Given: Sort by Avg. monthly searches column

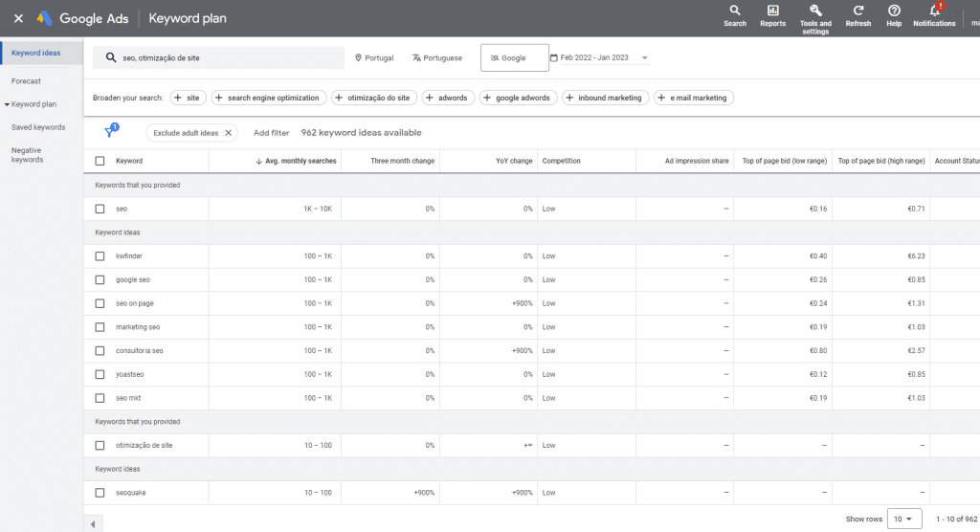Looking at the screenshot, I should pyautogui.click(x=296, y=162).
